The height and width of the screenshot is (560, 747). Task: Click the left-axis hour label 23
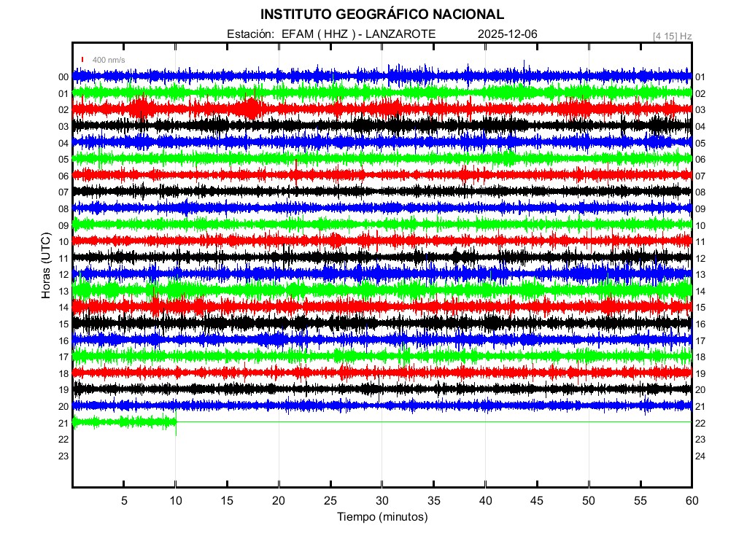click(x=63, y=456)
